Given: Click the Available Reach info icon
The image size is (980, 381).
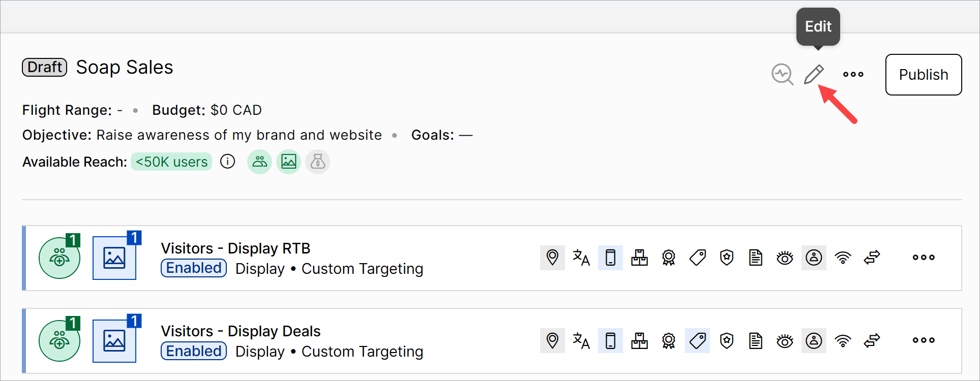Looking at the screenshot, I should pyautogui.click(x=227, y=162).
